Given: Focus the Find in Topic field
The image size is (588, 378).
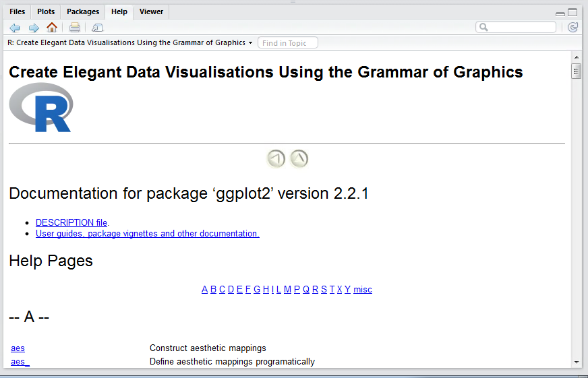Looking at the screenshot, I should [288, 43].
